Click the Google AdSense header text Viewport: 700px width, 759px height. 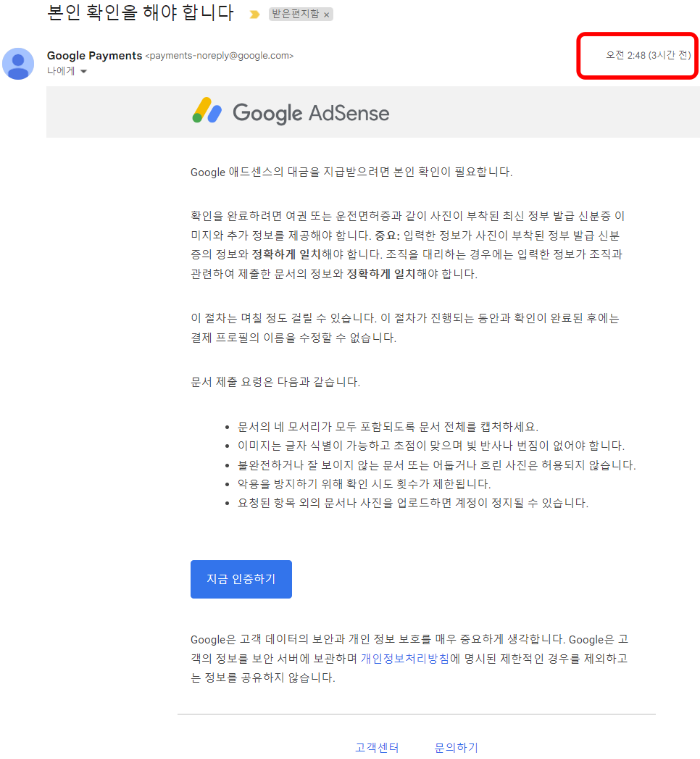pos(311,113)
